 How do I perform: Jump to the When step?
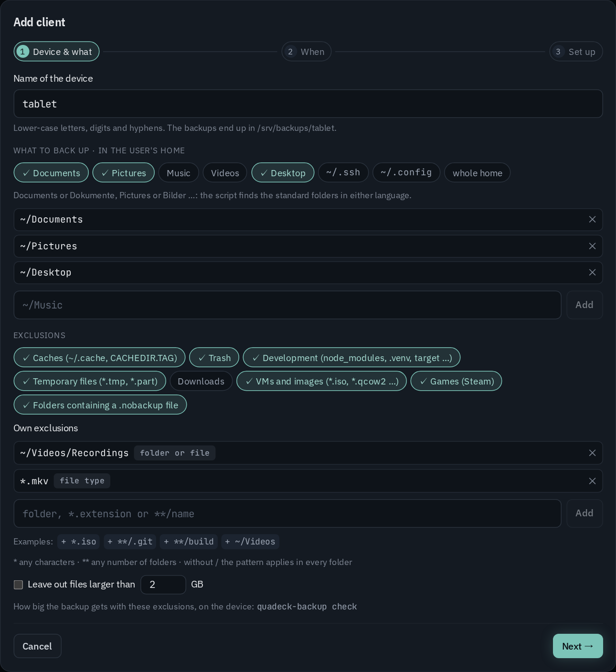(306, 52)
